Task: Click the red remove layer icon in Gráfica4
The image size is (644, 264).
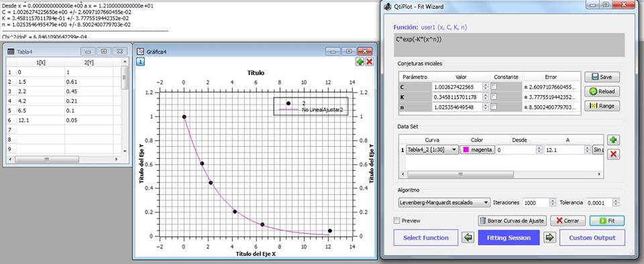Action: pyautogui.click(x=369, y=62)
